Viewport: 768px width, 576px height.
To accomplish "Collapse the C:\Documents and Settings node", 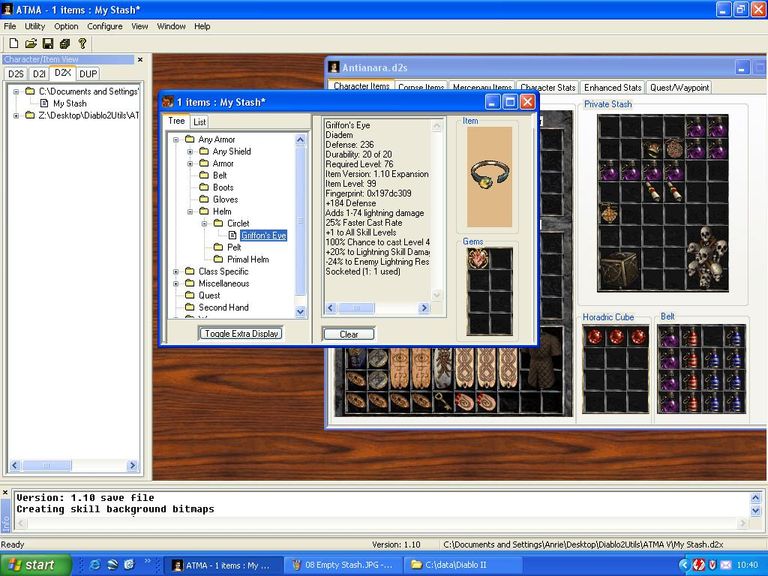I will 16,92.
